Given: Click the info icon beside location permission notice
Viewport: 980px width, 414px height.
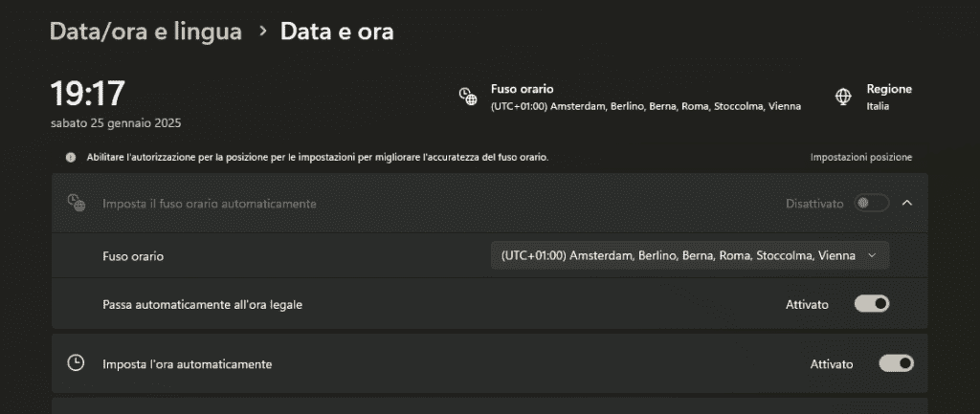Looking at the screenshot, I should [71, 157].
